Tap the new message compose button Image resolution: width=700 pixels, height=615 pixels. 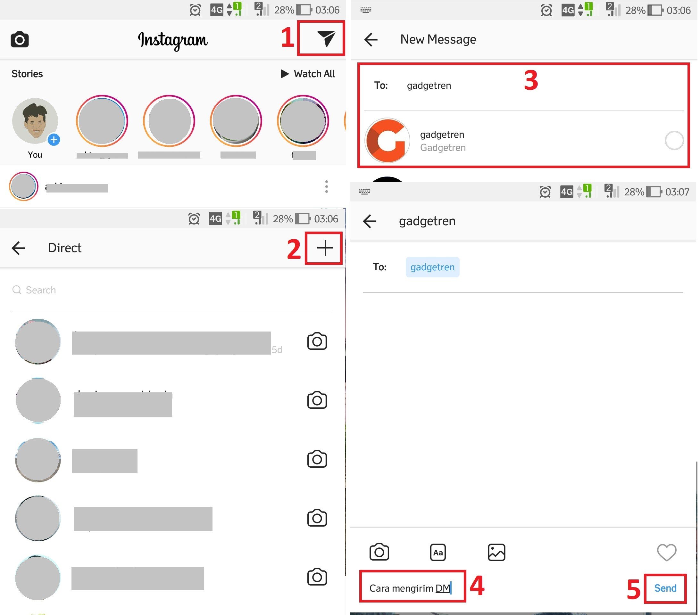tap(324, 248)
